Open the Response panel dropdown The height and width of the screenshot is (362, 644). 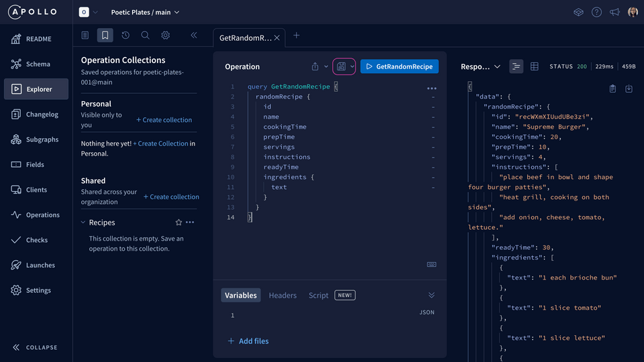(480, 66)
